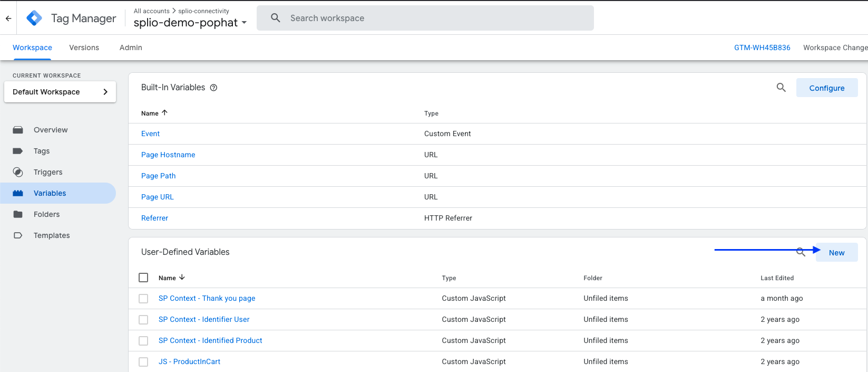Image resolution: width=868 pixels, height=372 pixels.
Task: Click the Folders sidebar icon
Action: tap(18, 214)
